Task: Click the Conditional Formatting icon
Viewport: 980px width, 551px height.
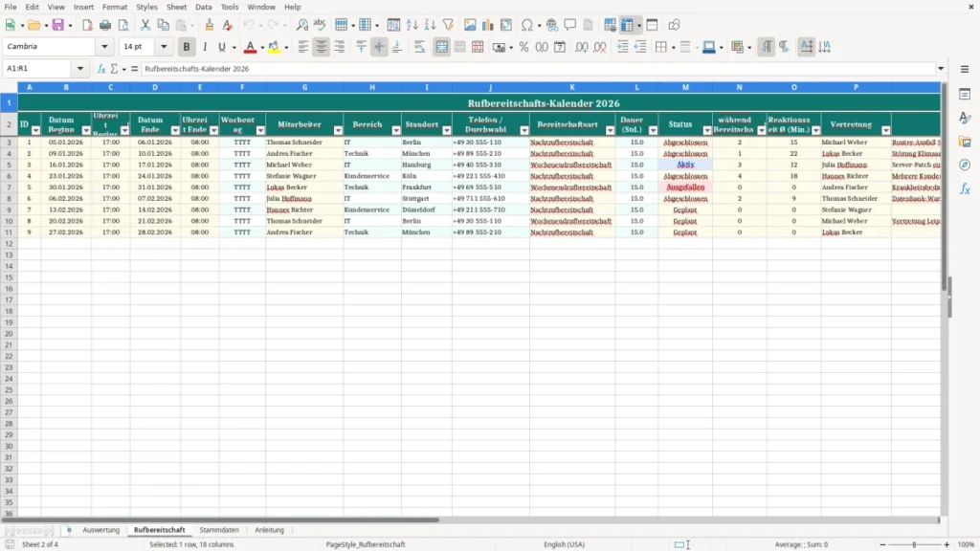Action: [x=738, y=47]
